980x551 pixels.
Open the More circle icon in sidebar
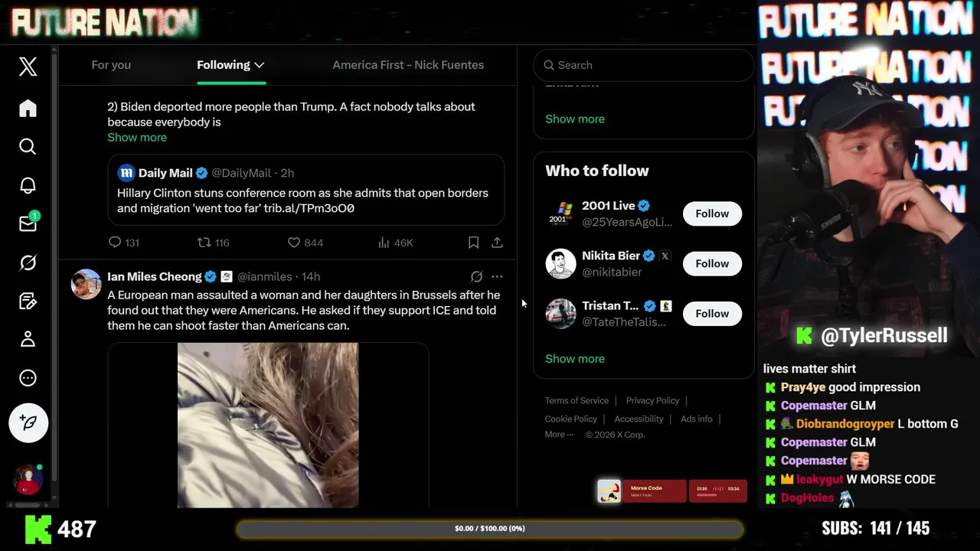coord(28,378)
